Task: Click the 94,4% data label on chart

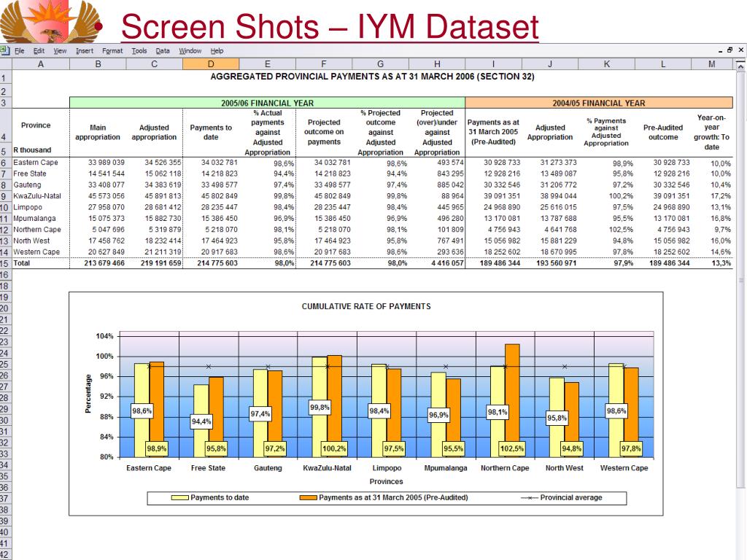Action: point(201,421)
